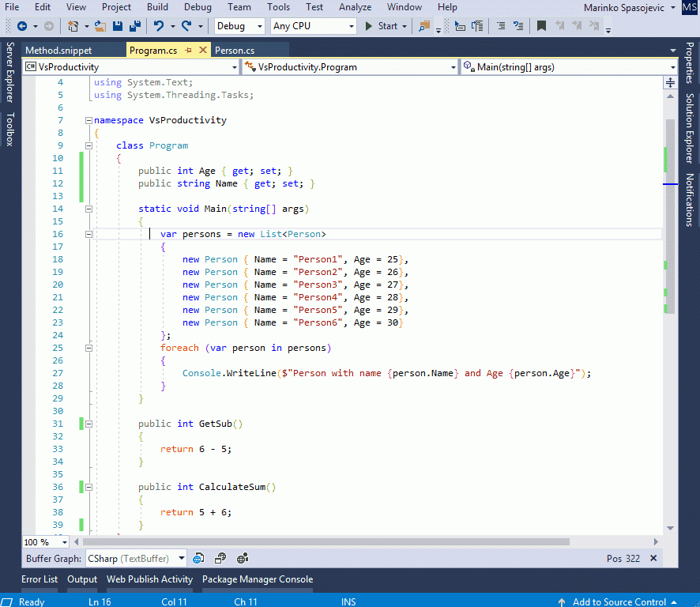This screenshot has height=607, width=700.
Task: Open the Analyze menu
Action: pos(355,7)
